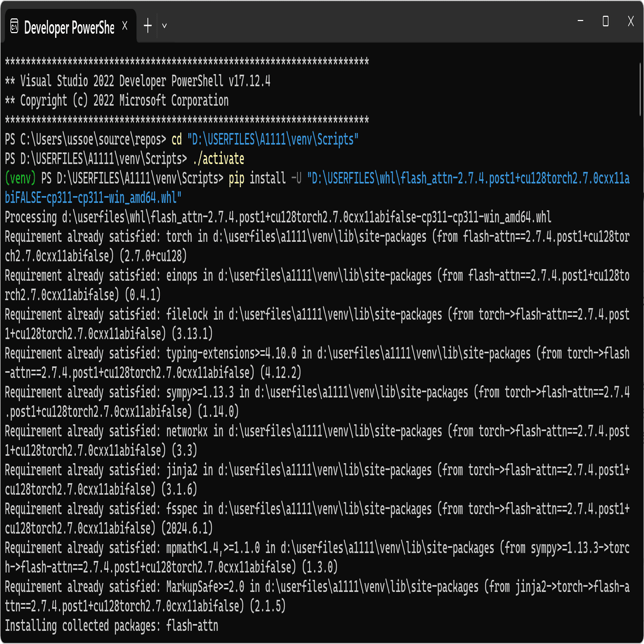The width and height of the screenshot is (644, 644).
Task: Click the quoted D:\USERFILES\A1111\venv\Scripts path
Action: tap(273, 139)
